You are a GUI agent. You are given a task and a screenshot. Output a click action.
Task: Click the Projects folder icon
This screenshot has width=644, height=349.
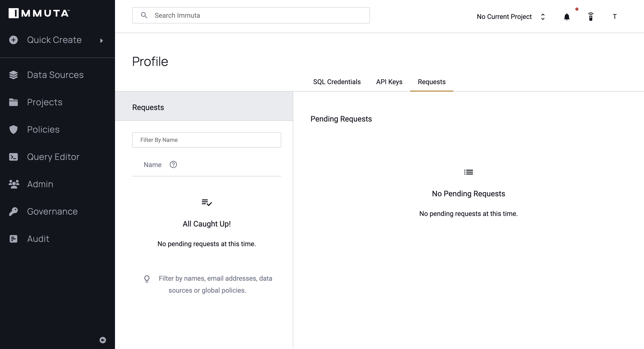(x=13, y=102)
